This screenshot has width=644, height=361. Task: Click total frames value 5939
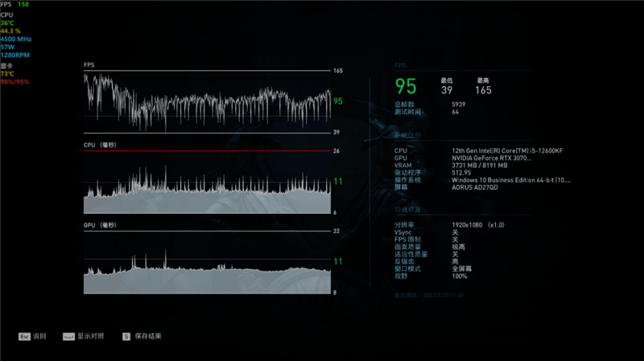coord(458,105)
